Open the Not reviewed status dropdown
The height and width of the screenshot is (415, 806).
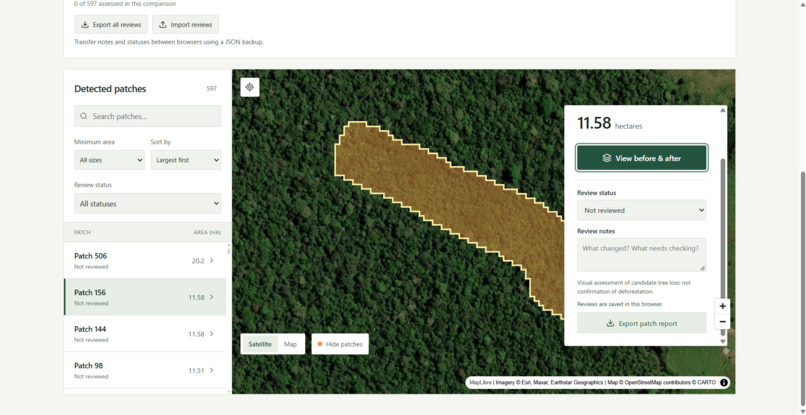(642, 210)
